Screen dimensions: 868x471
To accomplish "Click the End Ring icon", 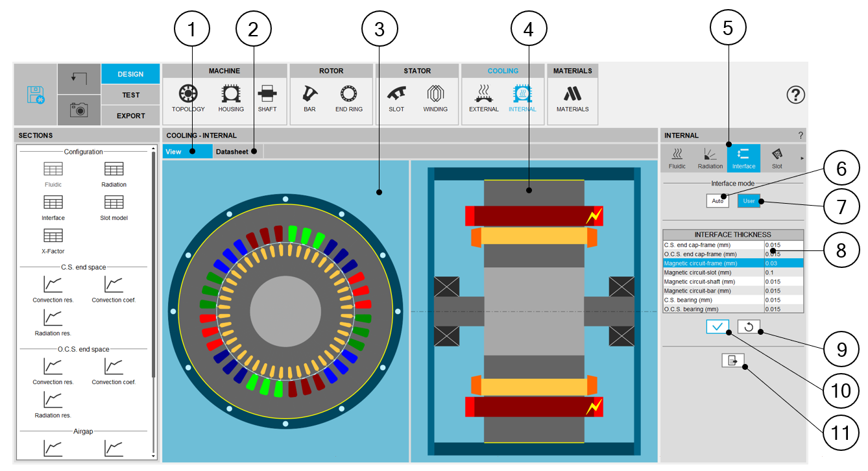I will click(349, 97).
